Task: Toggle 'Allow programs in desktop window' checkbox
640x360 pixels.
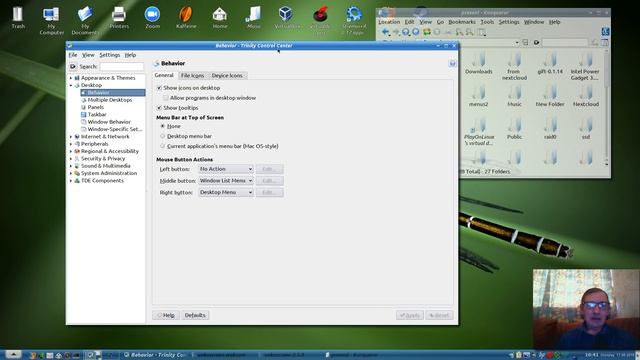Action: (x=166, y=98)
